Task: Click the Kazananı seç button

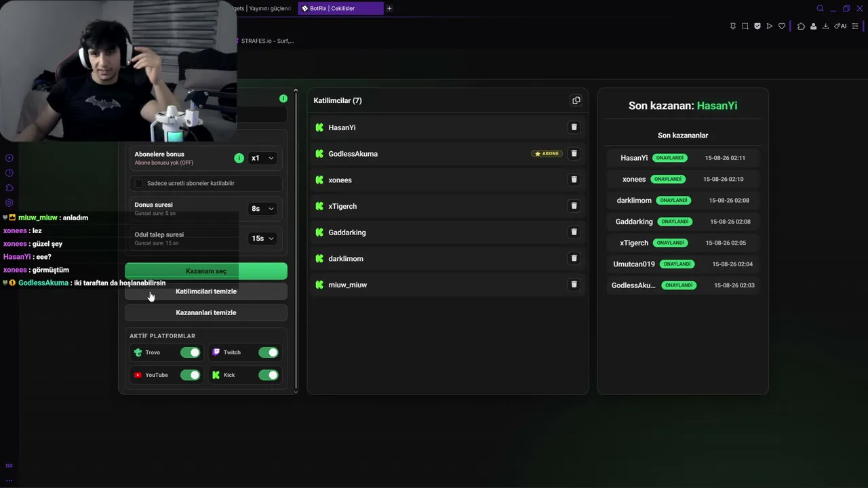Action: click(x=206, y=271)
